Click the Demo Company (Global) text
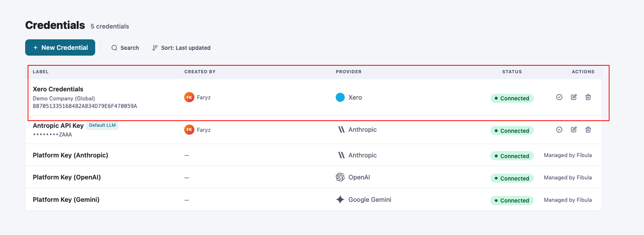Image resolution: width=644 pixels, height=235 pixels. tap(64, 98)
